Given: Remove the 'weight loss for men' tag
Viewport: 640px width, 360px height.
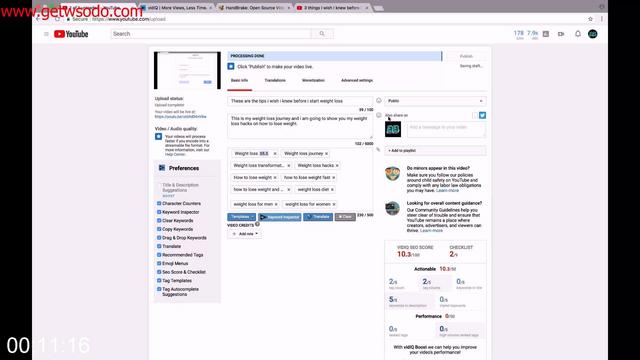Looking at the screenshot, I should [276, 204].
